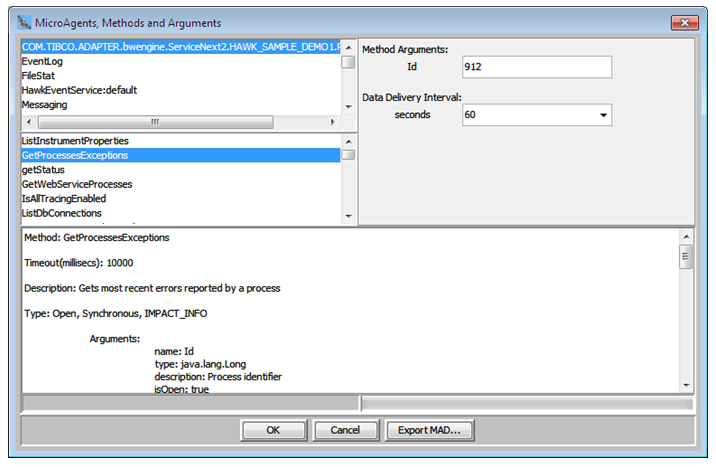Image resolution: width=716 pixels, height=467 pixels.
Task: Open the seconds interval dropdown arrow
Action: click(603, 115)
